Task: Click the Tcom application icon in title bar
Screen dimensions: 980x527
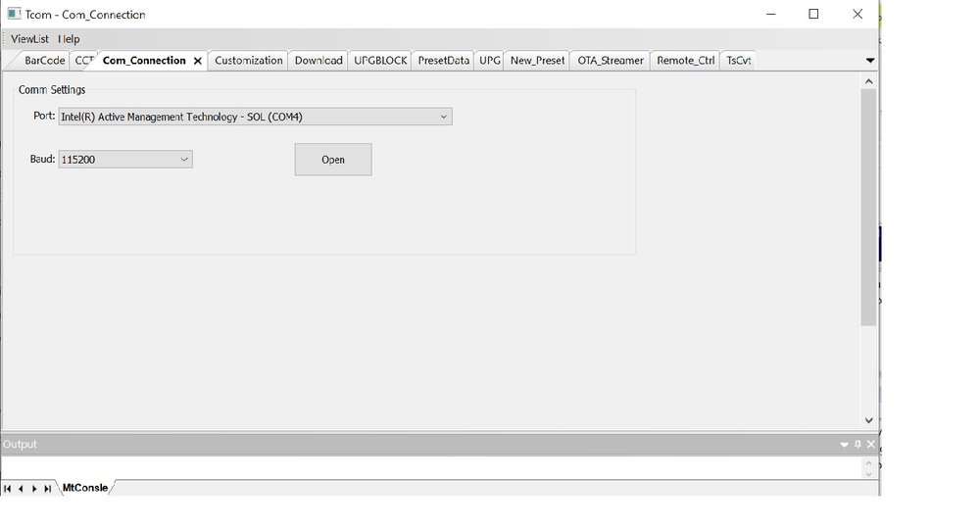Action: pos(14,14)
